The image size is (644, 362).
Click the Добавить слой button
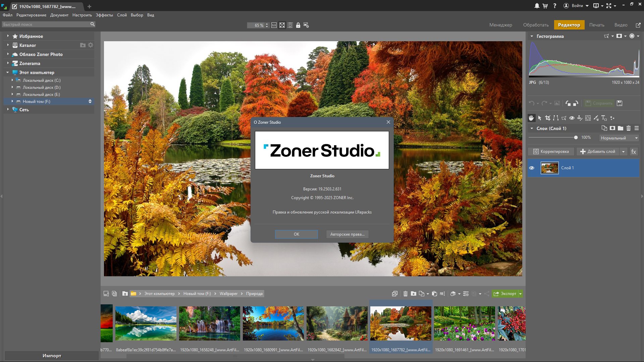pos(598,152)
